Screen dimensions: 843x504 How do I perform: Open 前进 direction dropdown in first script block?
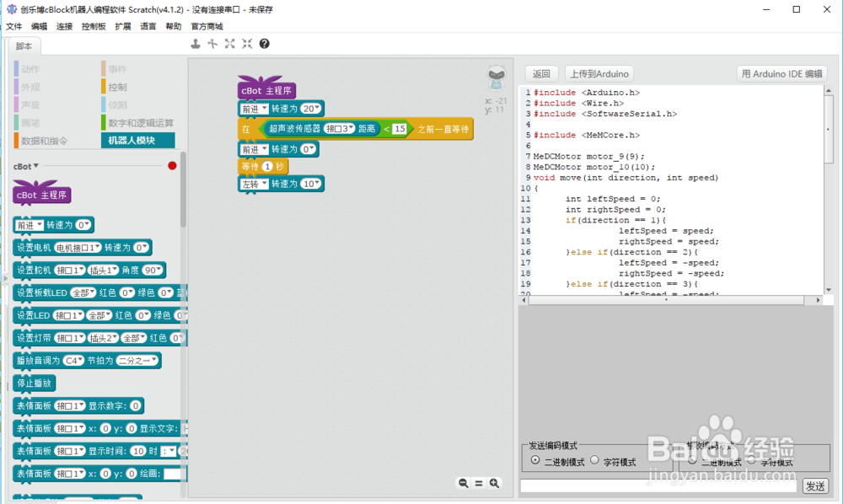coord(255,109)
